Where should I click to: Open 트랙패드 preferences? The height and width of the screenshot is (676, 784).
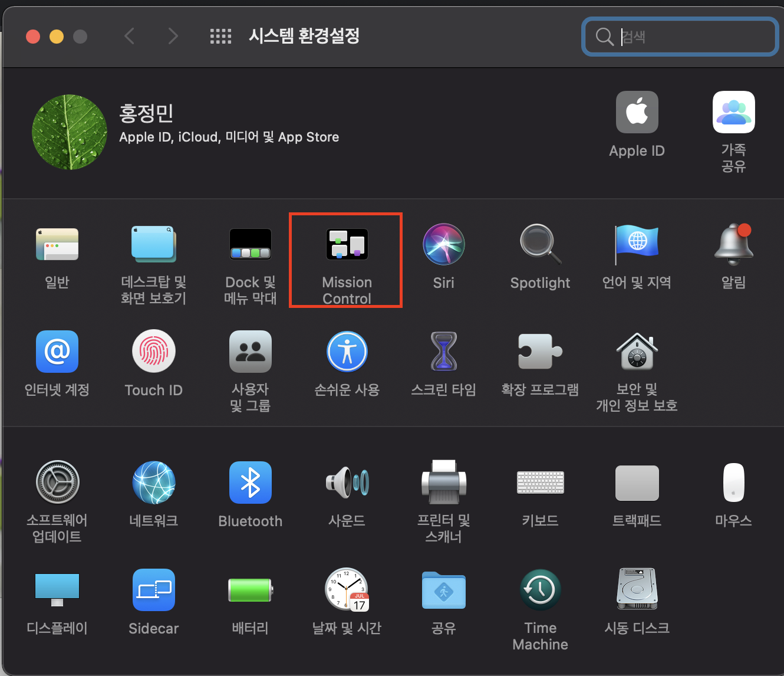[x=637, y=483]
